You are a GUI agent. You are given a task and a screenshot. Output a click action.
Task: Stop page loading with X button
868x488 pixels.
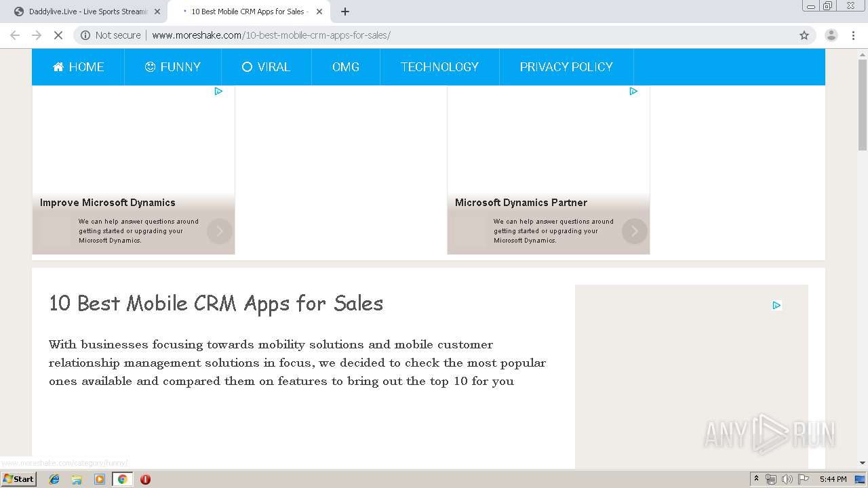coord(58,35)
